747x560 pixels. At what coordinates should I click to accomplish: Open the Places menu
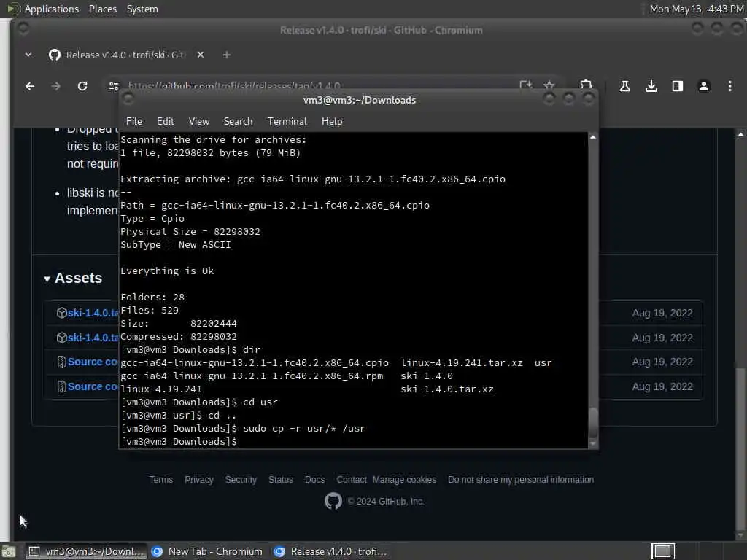coord(102,9)
